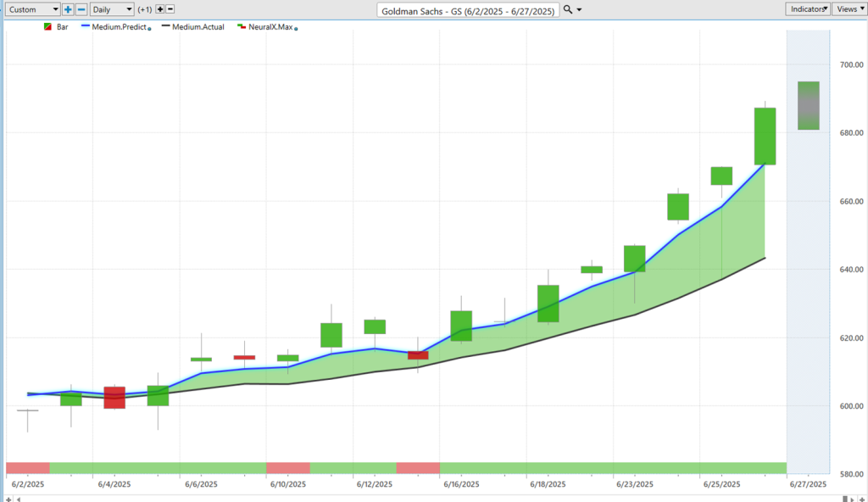Click the blue plus zoom-in icon
The height and width of the screenshot is (502, 868).
[x=68, y=9]
